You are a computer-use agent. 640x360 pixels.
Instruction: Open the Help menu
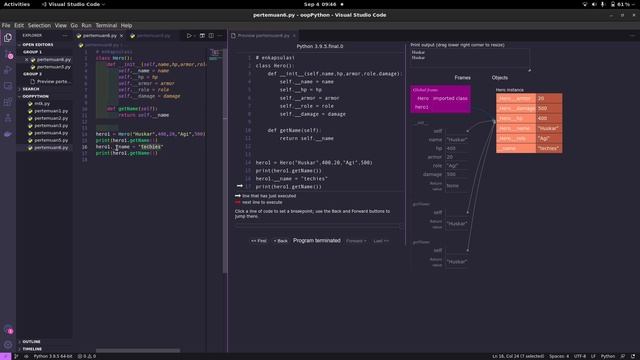point(126,25)
